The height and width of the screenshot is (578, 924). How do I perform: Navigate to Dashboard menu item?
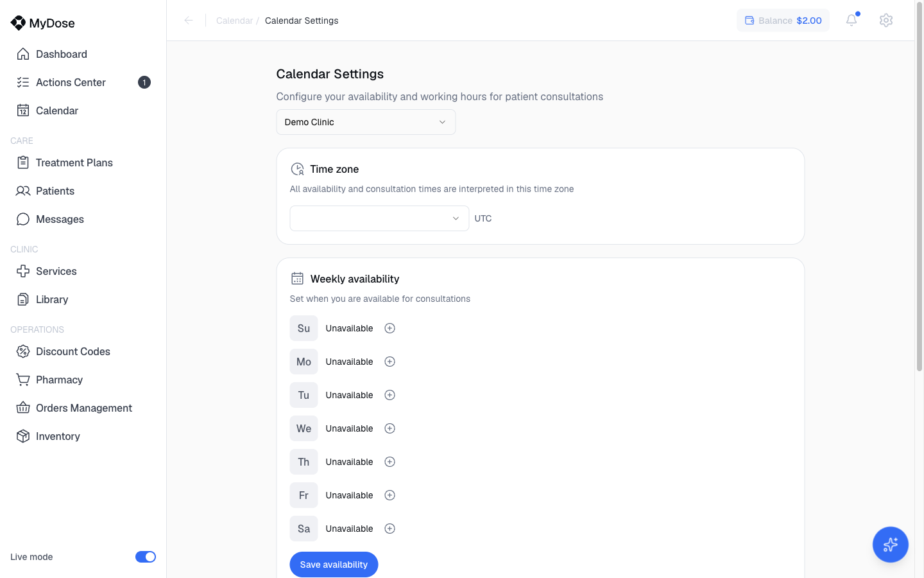coord(83,54)
